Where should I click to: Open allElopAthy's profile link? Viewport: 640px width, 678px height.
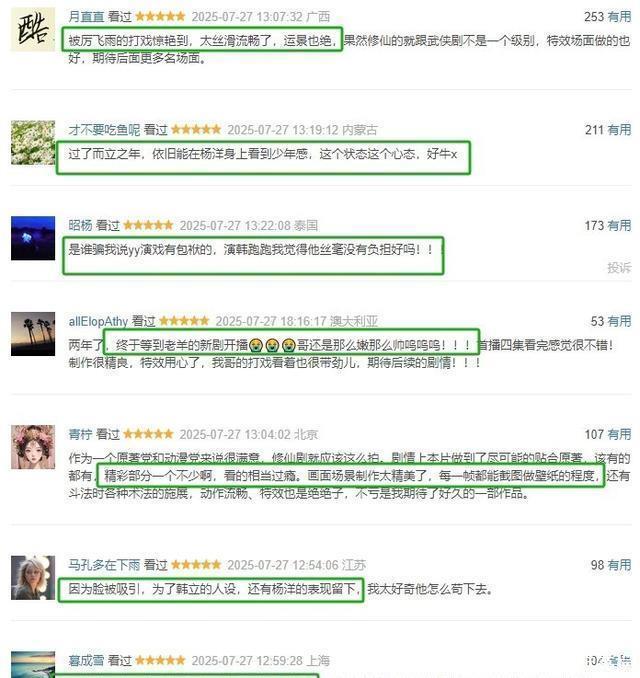point(98,321)
